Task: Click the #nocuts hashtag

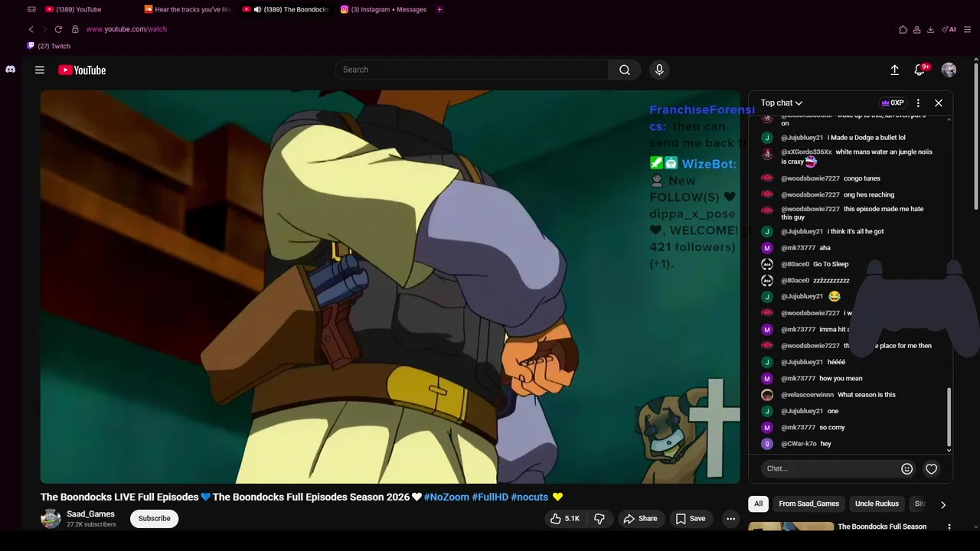Action: pyautogui.click(x=530, y=497)
